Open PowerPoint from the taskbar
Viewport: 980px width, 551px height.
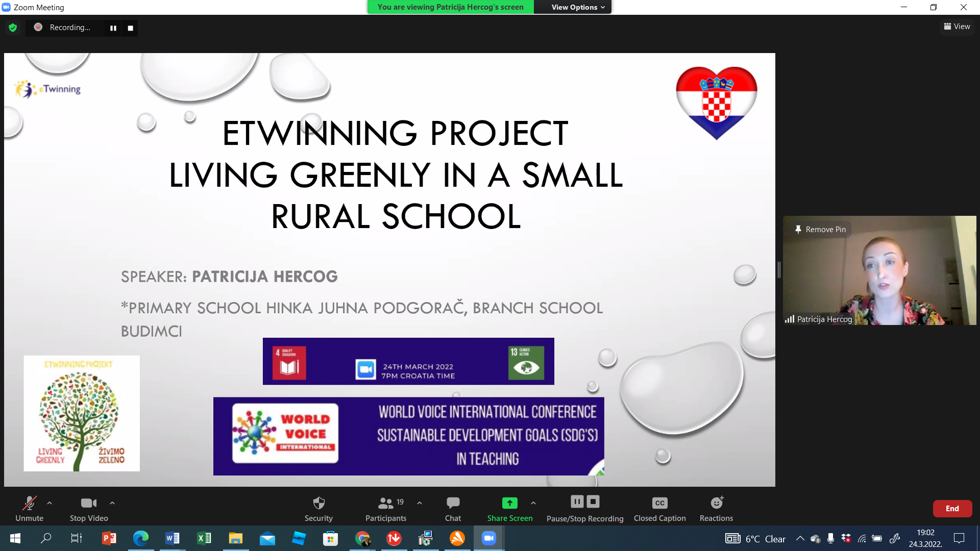pos(109,538)
